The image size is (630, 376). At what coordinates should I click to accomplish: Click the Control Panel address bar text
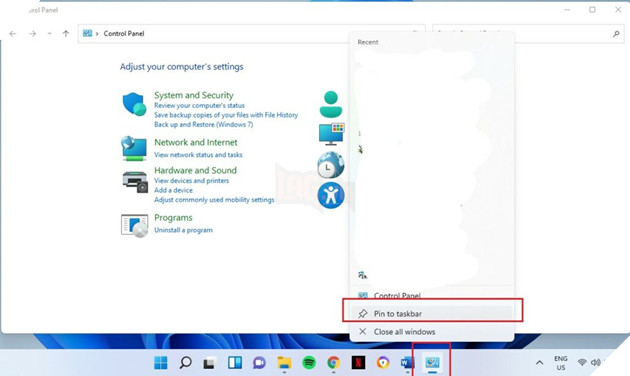click(x=124, y=34)
